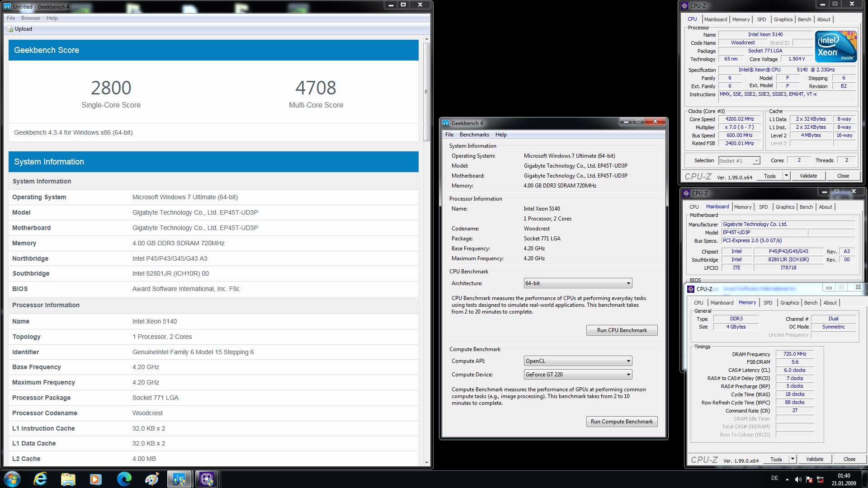This screenshot has width=868, height=488.
Task: Click Validate in the CPU tab CPU-Z window
Action: [x=808, y=176]
